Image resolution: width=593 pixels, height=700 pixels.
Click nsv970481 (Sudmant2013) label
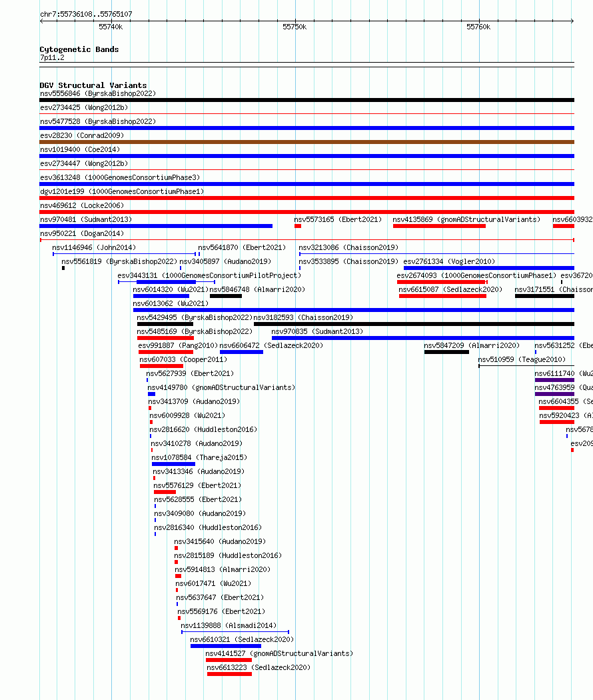(86, 219)
